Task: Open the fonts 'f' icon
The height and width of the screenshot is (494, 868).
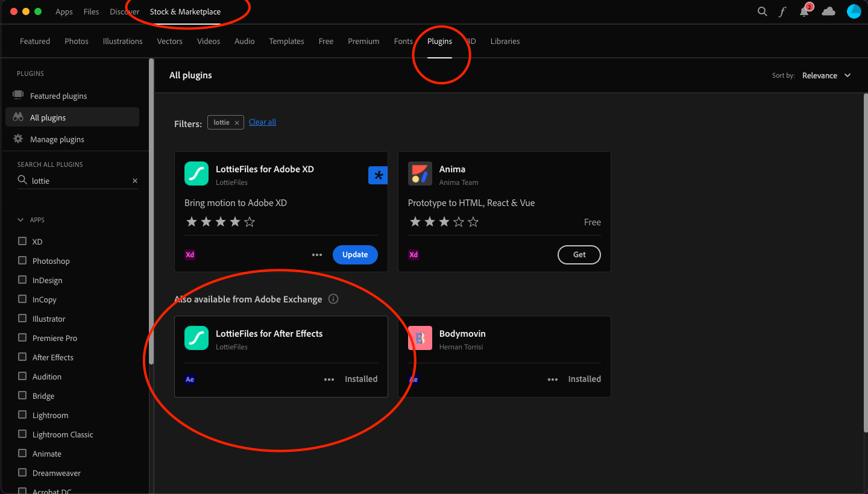Action: tap(782, 11)
